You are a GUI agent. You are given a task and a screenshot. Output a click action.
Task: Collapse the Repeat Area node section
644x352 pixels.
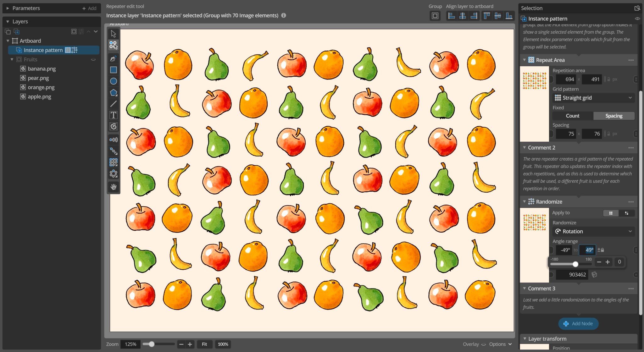(524, 60)
